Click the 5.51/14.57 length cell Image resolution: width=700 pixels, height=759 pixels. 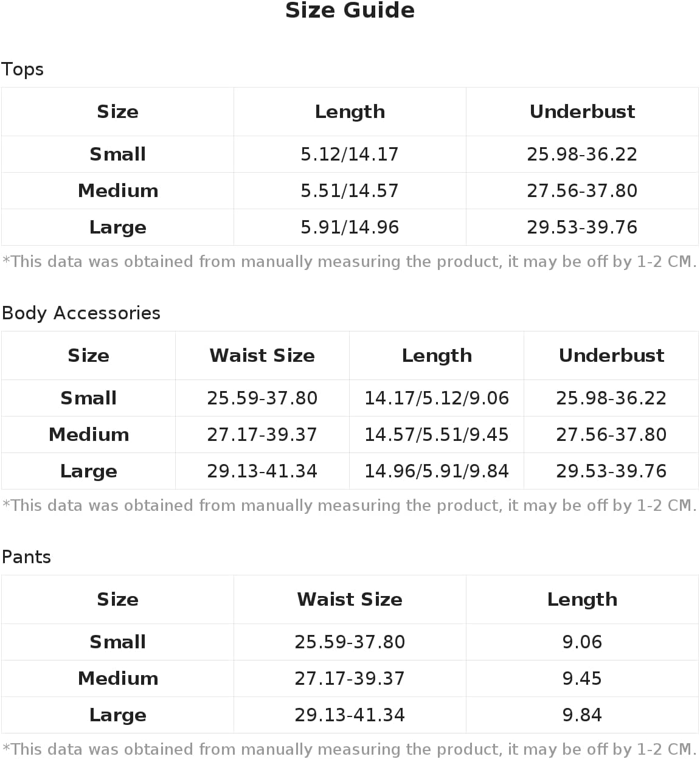[x=350, y=191]
